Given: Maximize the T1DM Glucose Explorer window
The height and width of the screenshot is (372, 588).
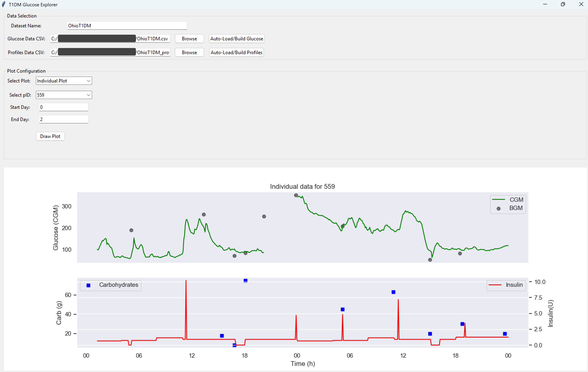Looking at the screenshot, I should (x=563, y=4).
